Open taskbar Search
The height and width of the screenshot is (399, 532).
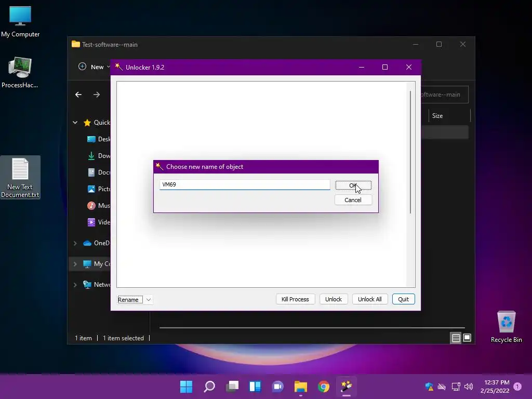pos(209,387)
